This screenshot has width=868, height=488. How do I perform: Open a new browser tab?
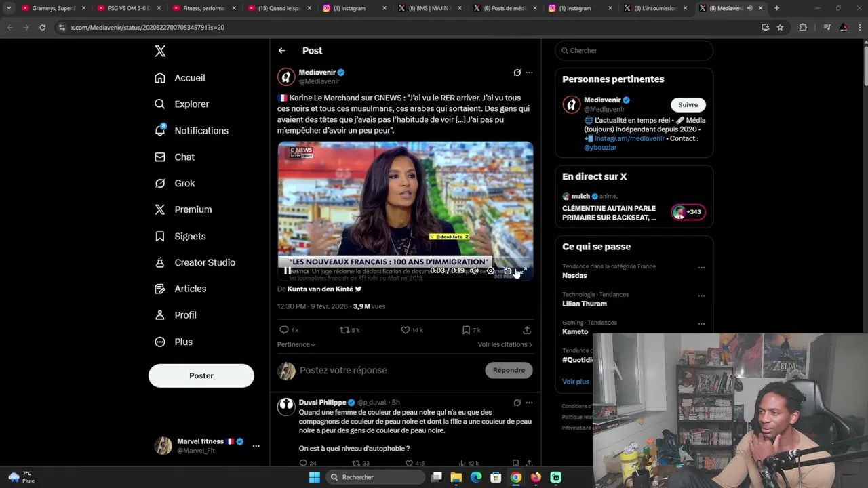coord(776,8)
